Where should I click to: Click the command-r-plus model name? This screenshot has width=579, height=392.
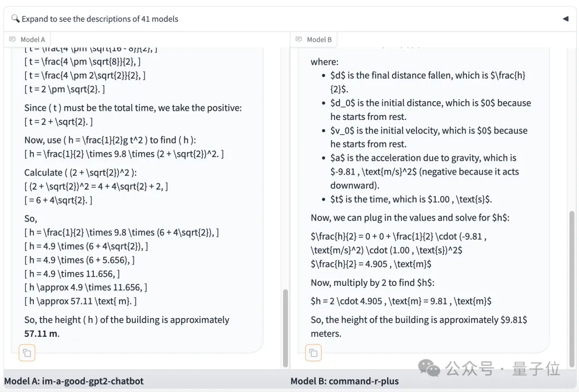pos(363,381)
